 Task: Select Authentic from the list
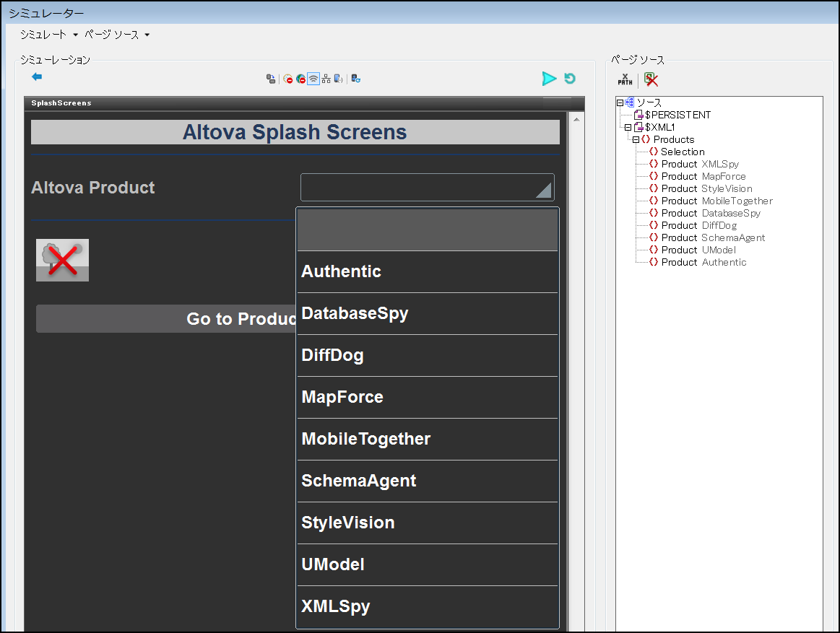pyautogui.click(x=428, y=271)
